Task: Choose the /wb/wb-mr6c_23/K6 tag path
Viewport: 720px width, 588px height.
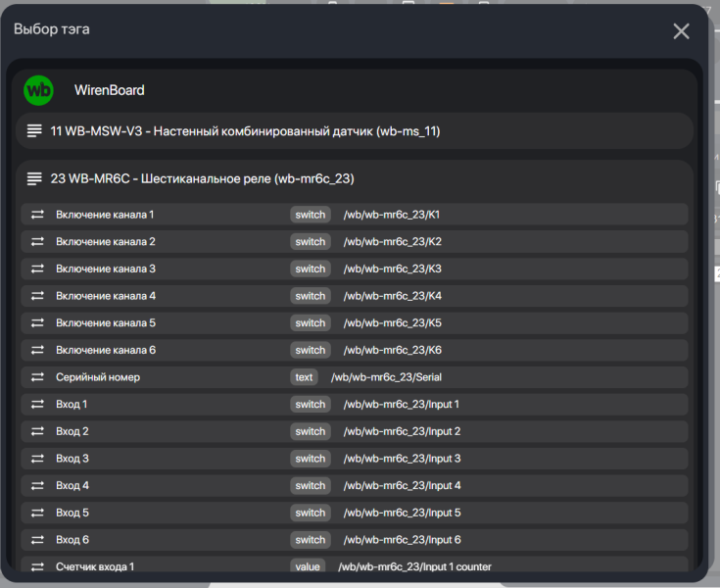Action: pos(393,350)
